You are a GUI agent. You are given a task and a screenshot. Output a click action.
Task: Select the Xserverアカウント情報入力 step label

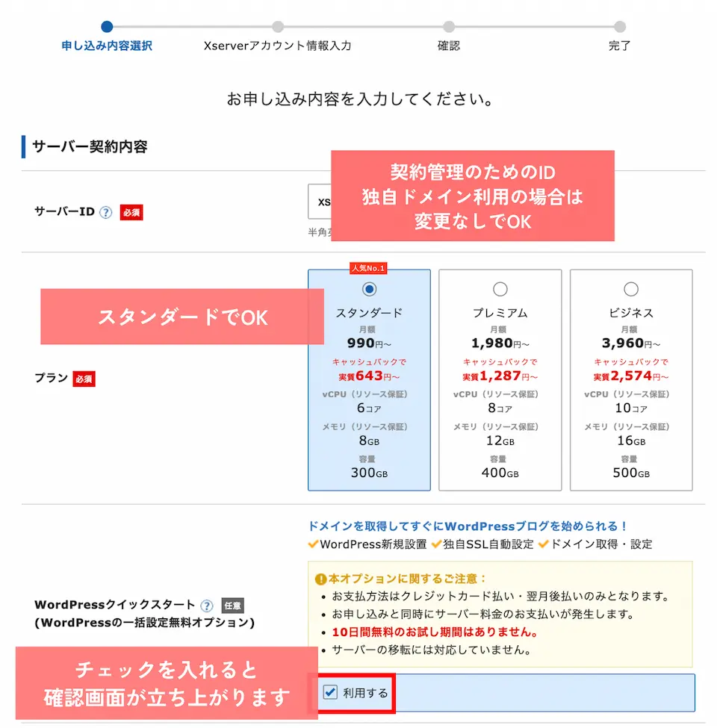pyautogui.click(x=278, y=46)
